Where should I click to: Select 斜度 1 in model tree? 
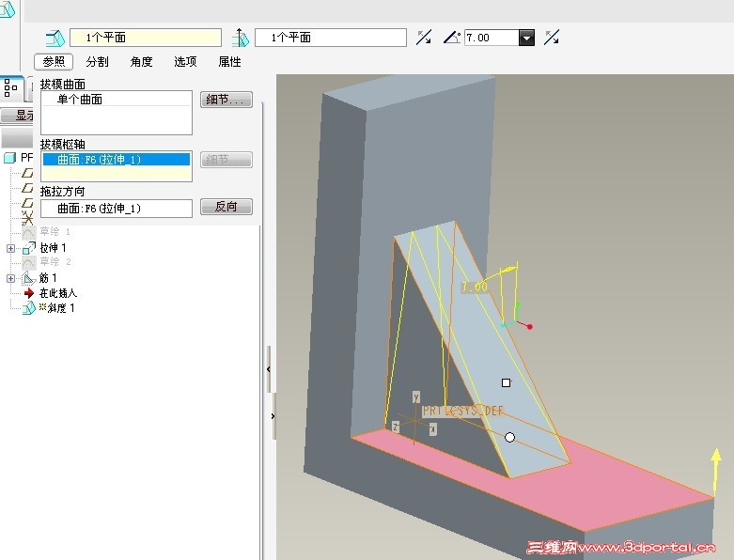point(56,308)
